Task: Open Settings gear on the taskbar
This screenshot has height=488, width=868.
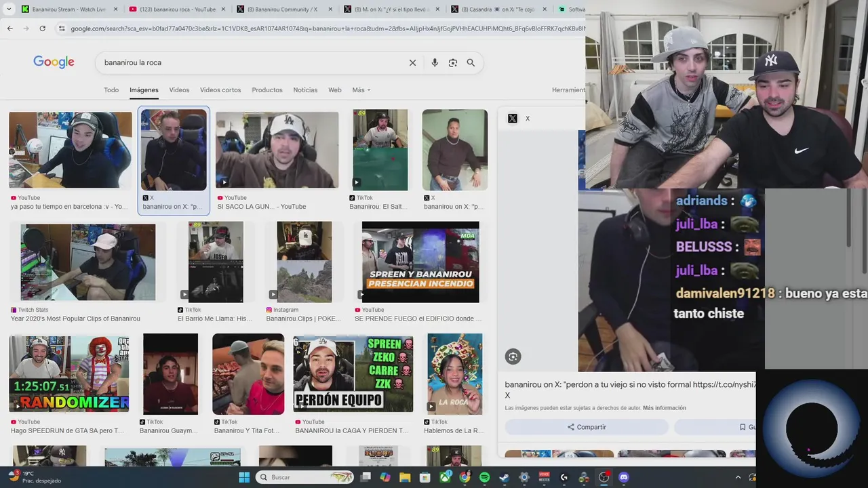Action: (x=524, y=477)
